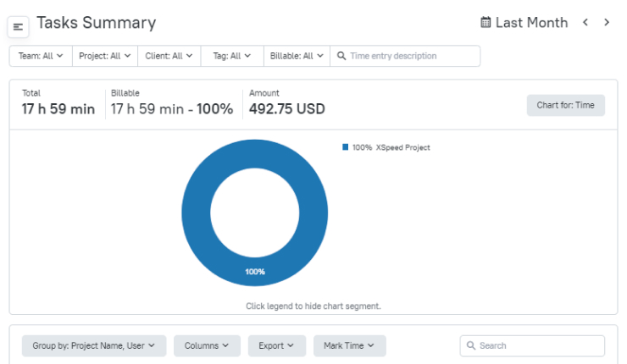Image resolution: width=627 pixels, height=364 pixels.
Task: Focus the Time entry description field
Action: 405,56
